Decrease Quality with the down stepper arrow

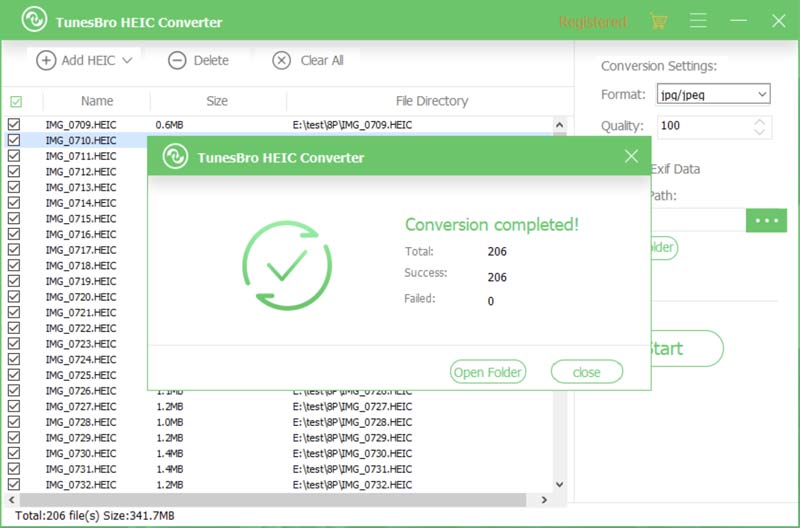759,132
